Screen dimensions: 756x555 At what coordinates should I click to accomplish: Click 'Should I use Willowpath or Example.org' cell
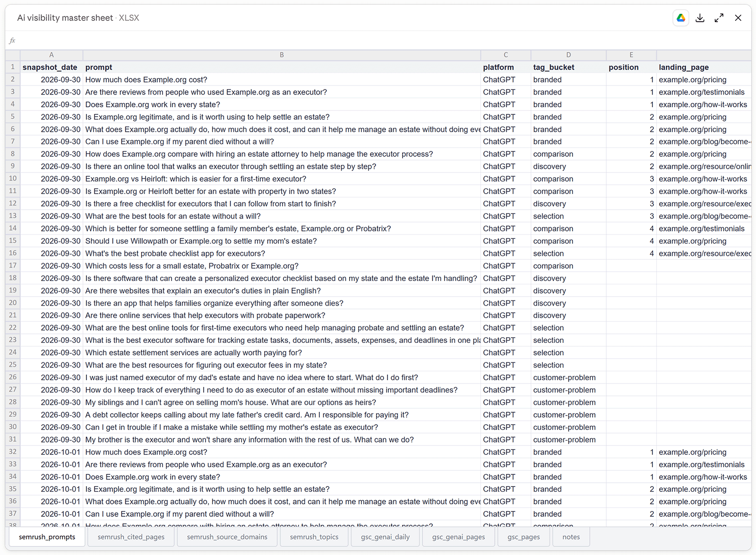[282, 241]
